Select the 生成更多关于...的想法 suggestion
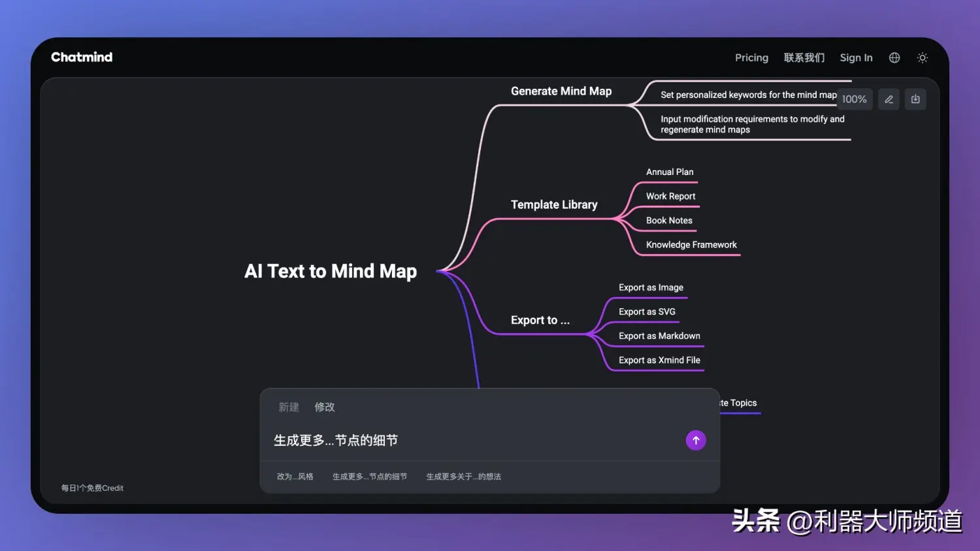Screen dimensions: 980x551 click(464, 477)
